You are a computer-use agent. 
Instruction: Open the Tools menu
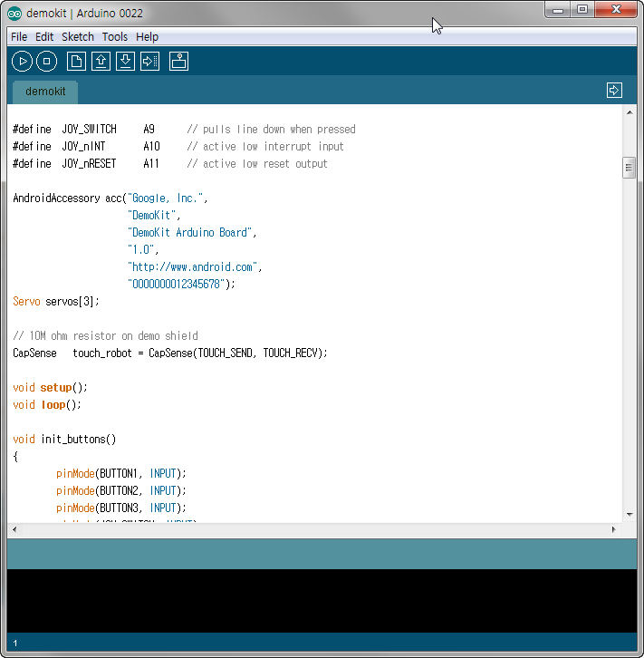114,37
